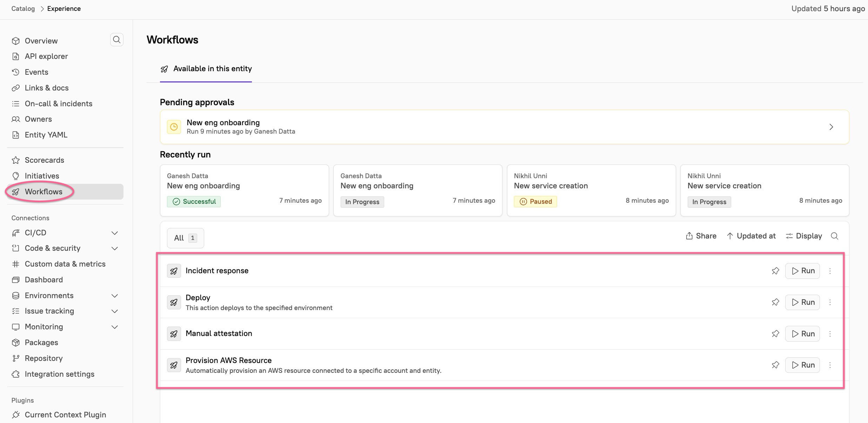Open three-dot menu for Incident response
Screen dimensions: 868x423
coord(830,271)
